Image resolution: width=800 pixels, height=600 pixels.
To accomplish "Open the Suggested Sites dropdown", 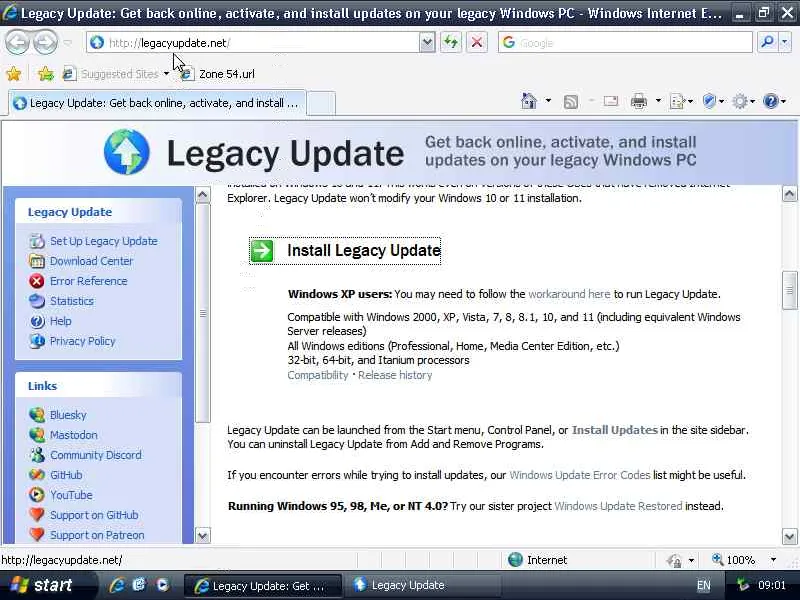I will point(166,74).
